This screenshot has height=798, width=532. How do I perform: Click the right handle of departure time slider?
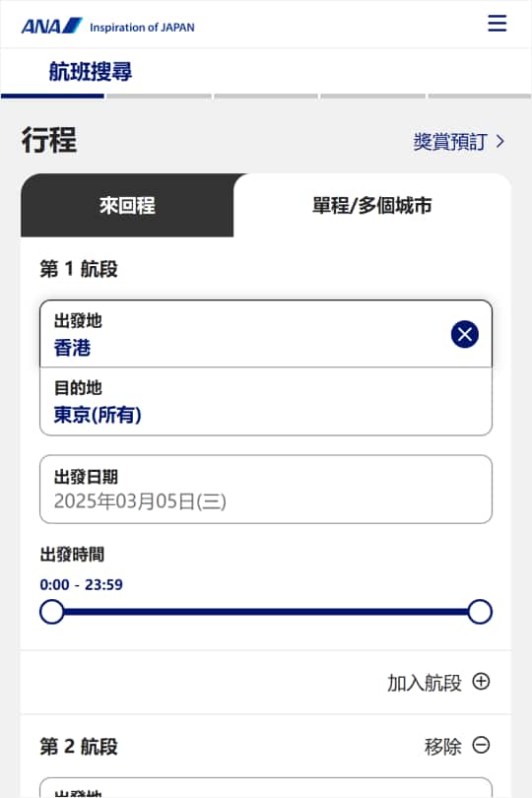(480, 612)
